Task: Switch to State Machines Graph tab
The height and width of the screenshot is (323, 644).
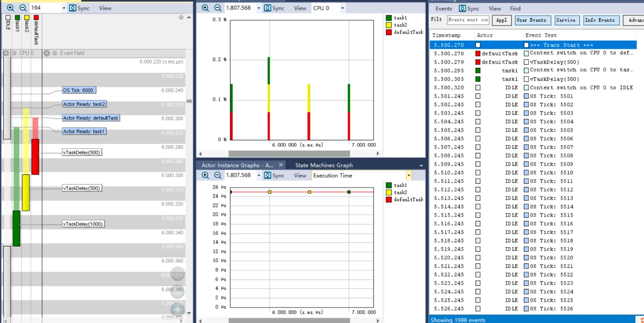Action: coord(324,165)
